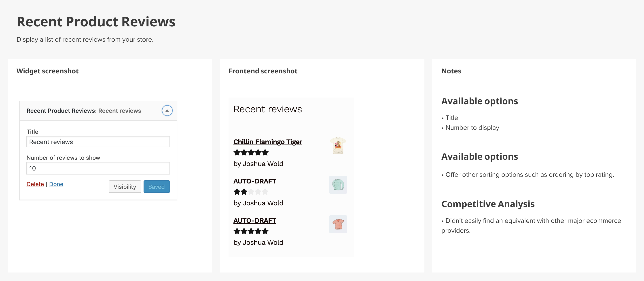The image size is (644, 281).
Task: Click the Done link
Action: pyautogui.click(x=56, y=184)
